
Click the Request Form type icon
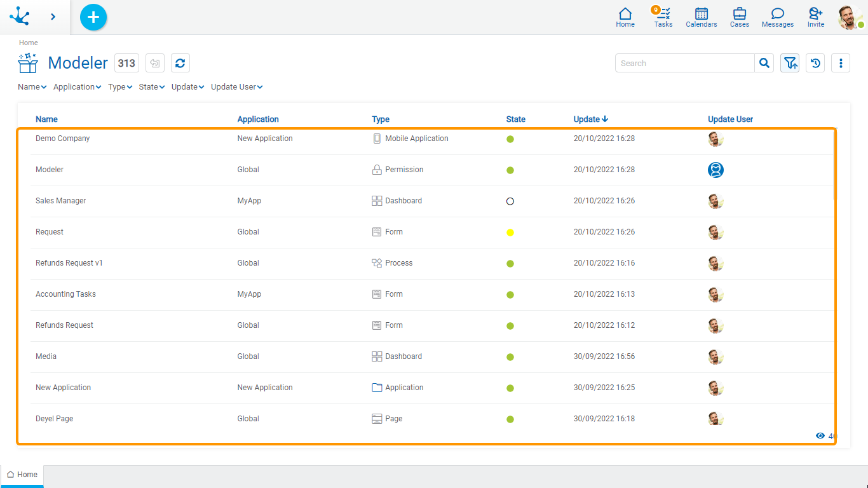point(377,232)
